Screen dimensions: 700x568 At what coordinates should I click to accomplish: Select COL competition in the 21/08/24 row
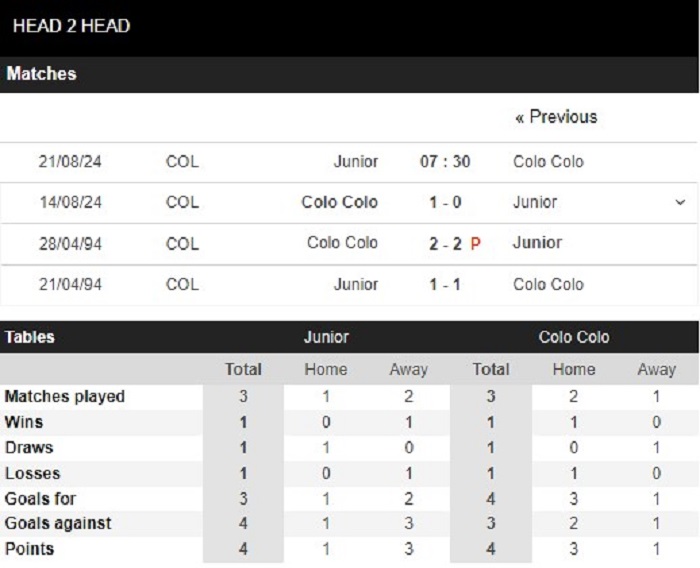tap(182, 161)
